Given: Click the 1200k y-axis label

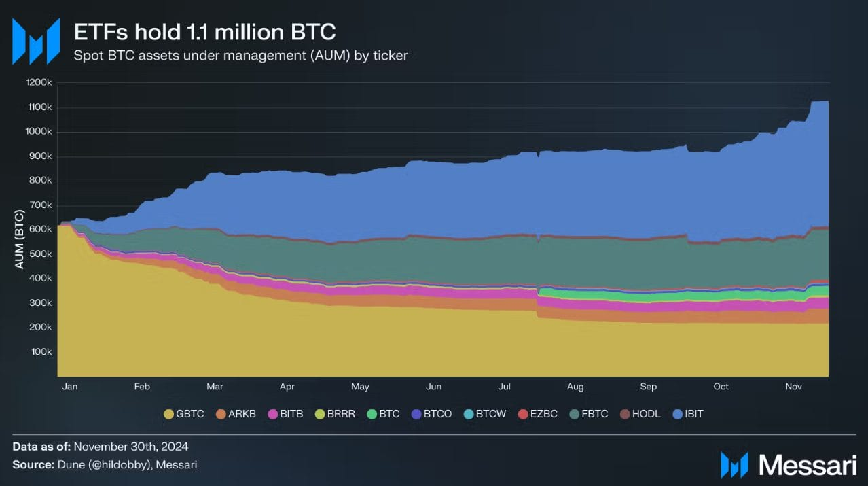Looking at the screenshot, I should point(39,83).
